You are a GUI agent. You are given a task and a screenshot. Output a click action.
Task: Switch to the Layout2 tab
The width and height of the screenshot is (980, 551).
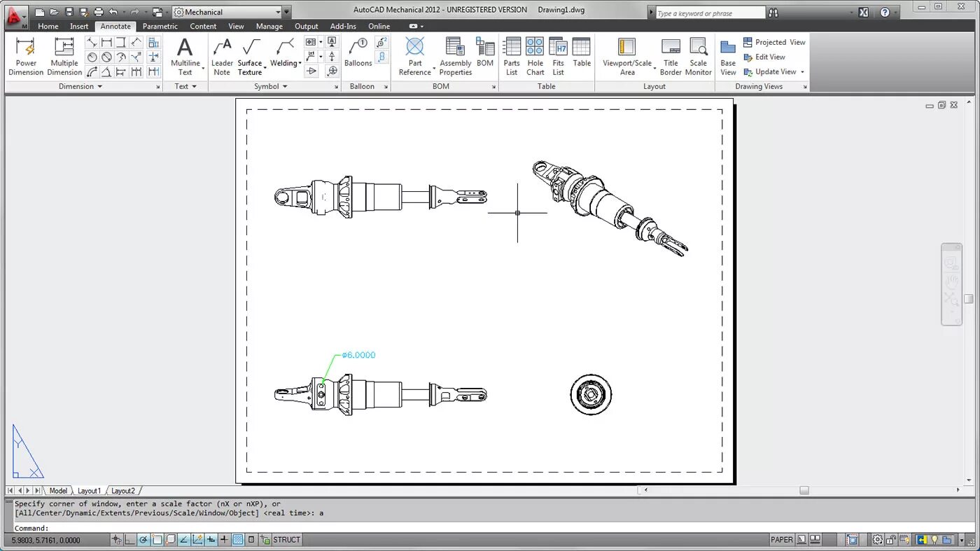(123, 491)
